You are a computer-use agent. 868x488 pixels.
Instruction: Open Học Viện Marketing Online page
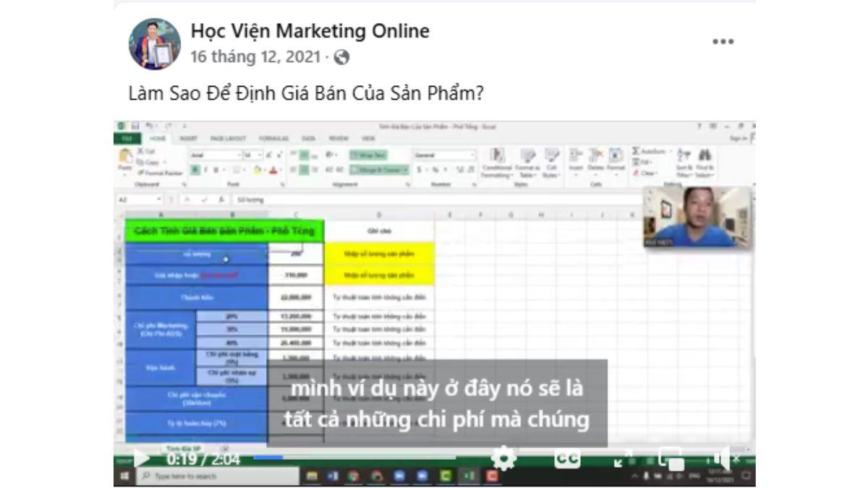coord(310,31)
